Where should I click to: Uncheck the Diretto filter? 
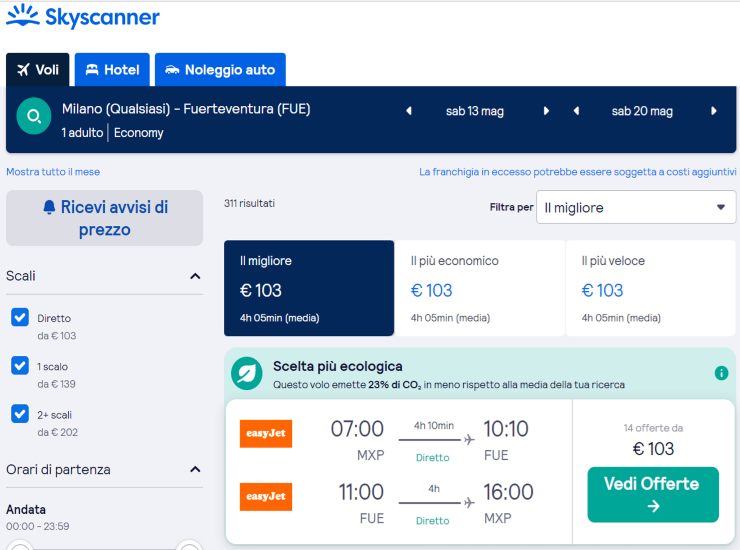click(x=20, y=317)
